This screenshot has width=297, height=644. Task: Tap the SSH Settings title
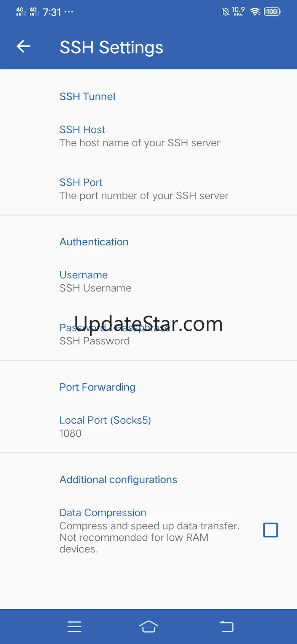(111, 48)
